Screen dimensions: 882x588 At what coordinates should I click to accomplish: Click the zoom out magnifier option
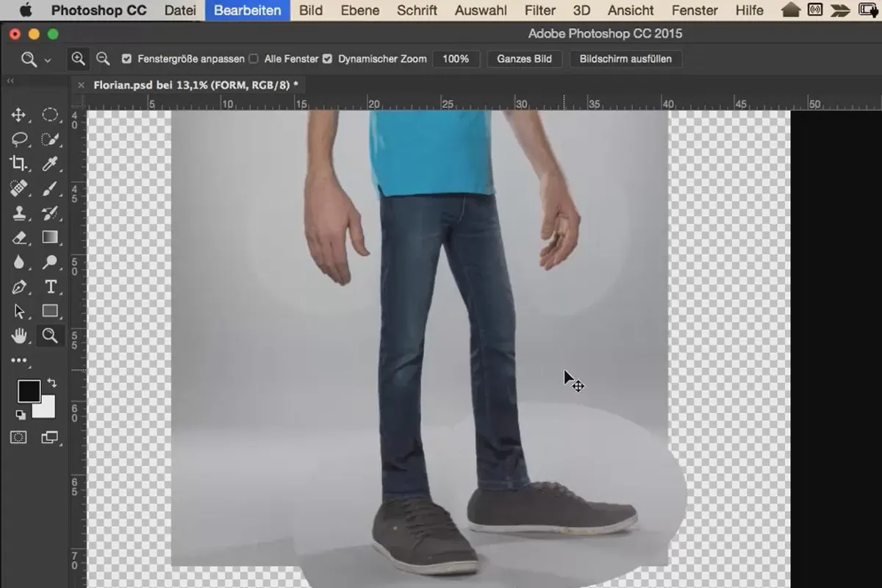pyautogui.click(x=103, y=59)
